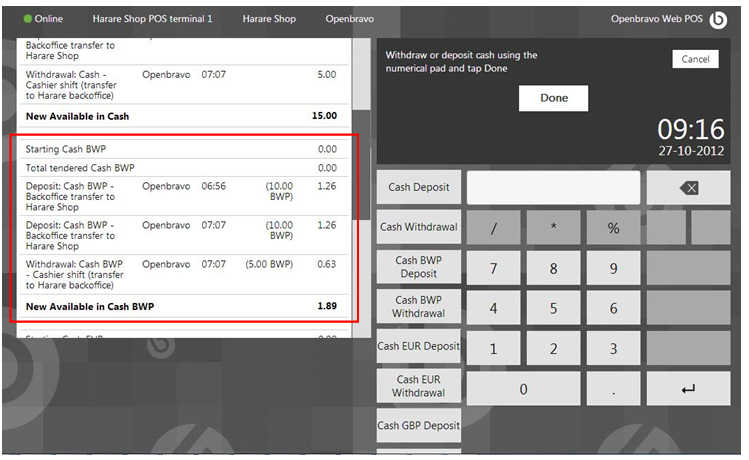Click the transactions list scrollbar thumb
This screenshot has width=749, height=460.
pos(361,165)
